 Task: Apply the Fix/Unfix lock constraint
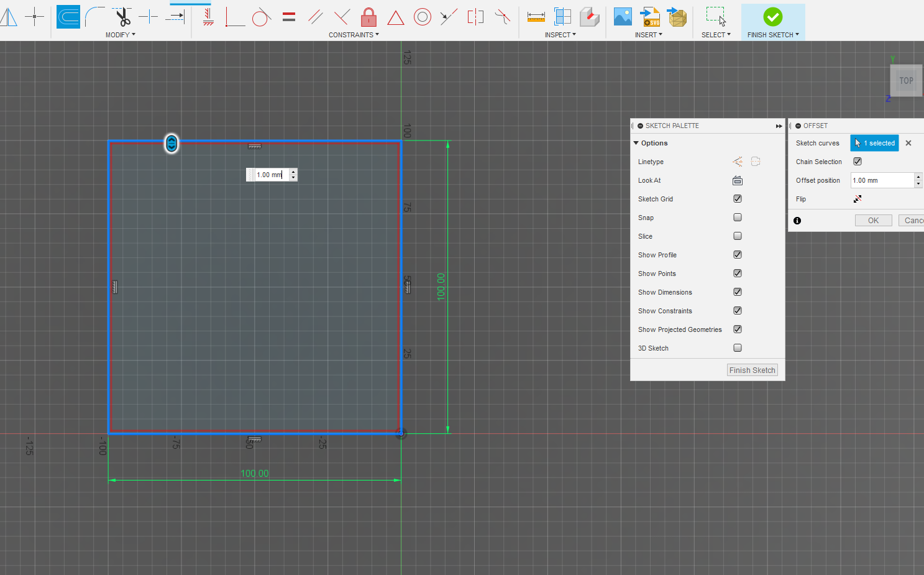[x=368, y=17]
